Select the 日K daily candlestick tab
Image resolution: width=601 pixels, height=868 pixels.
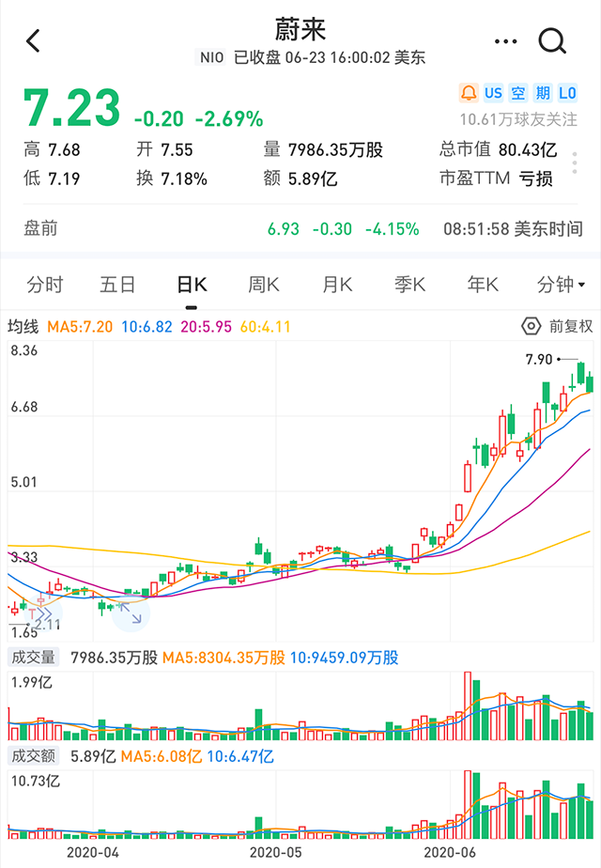[192, 285]
